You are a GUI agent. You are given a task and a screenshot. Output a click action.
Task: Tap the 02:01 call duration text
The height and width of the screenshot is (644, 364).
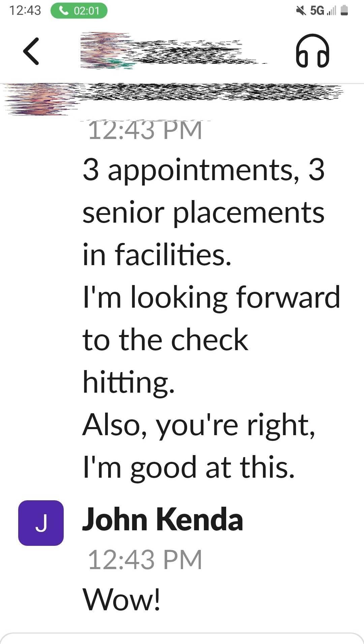coord(86,10)
